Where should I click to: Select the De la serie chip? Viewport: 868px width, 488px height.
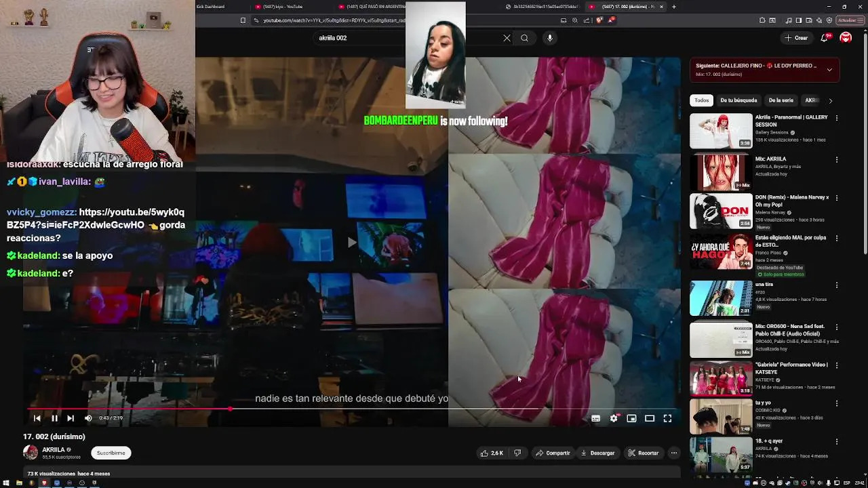coord(781,100)
